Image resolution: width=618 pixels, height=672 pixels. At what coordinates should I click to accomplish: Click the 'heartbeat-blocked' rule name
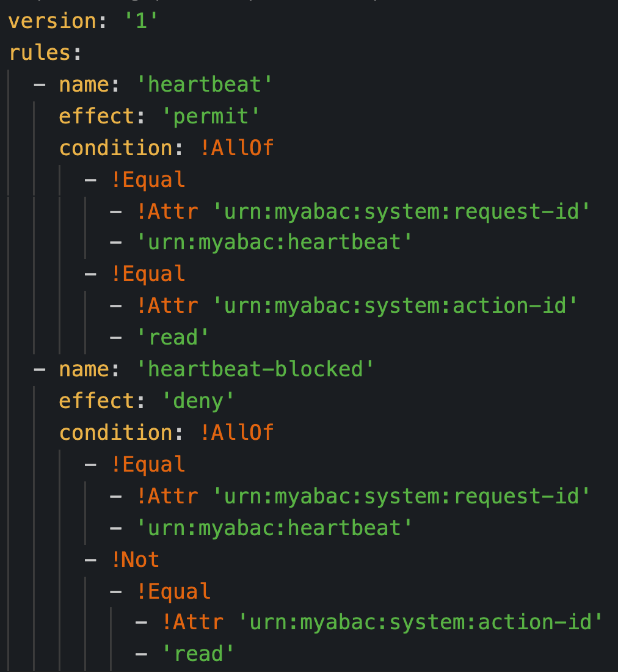[255, 369]
